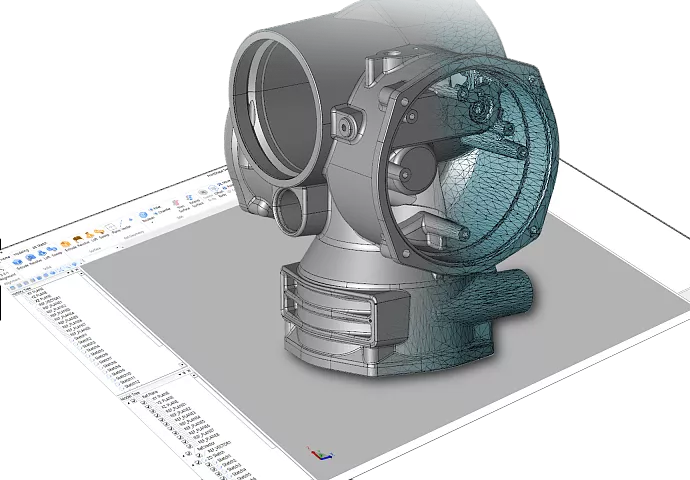This screenshot has height=480, width=690.
Task: Switch to the 3D Sketch ribbon tab
Action: pyautogui.click(x=39, y=245)
